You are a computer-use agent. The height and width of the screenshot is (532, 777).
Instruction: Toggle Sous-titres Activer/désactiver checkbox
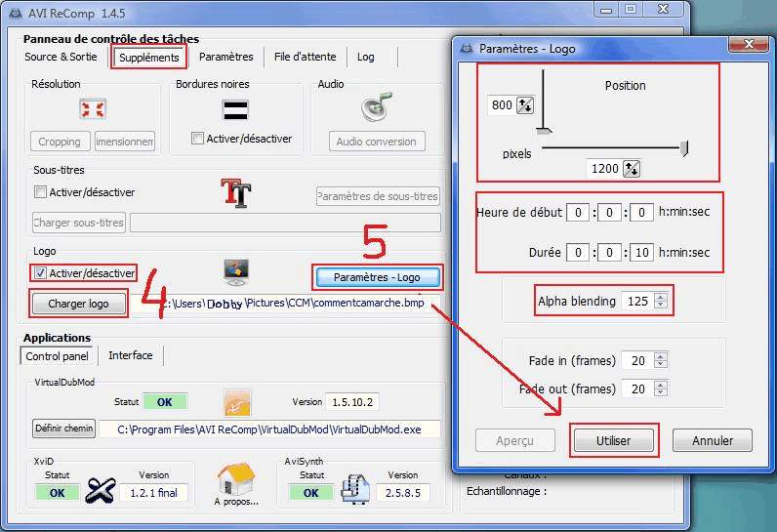click(40, 191)
